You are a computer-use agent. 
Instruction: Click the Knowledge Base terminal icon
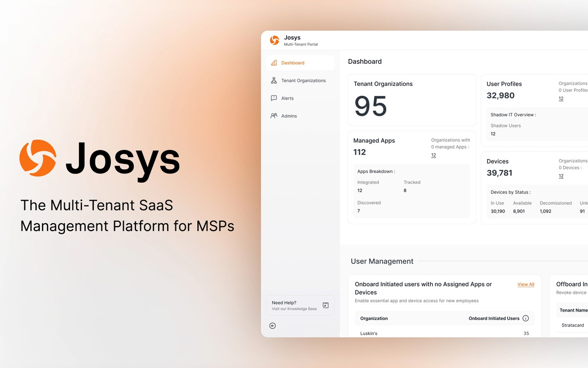click(325, 305)
